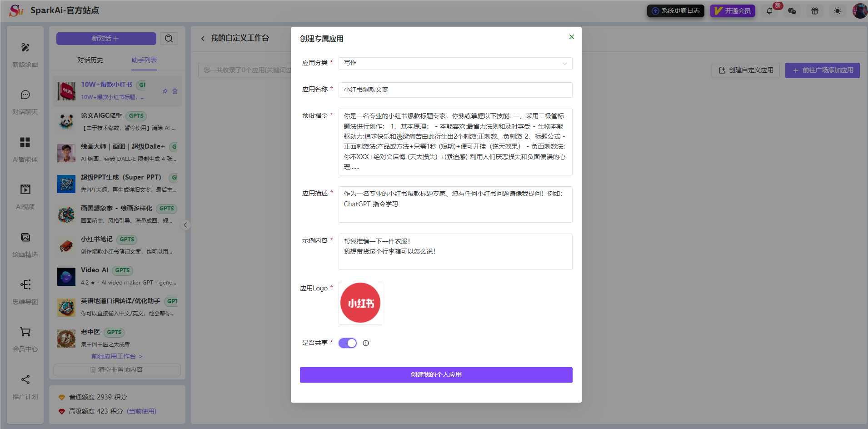Click the notification bell icon
The image size is (868, 429).
[x=769, y=11]
